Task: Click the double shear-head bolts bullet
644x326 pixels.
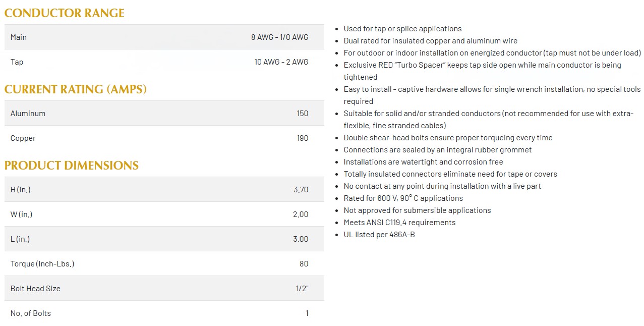Action: [448, 138]
